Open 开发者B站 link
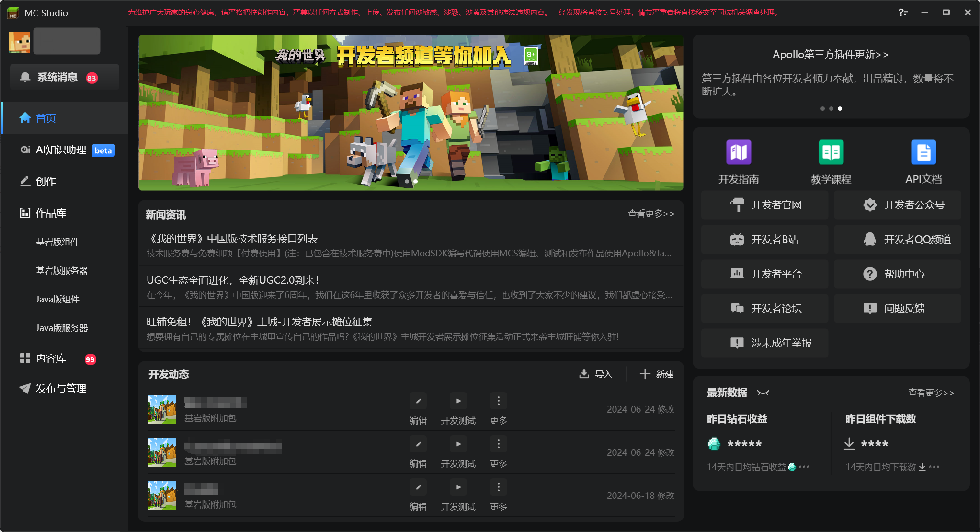The image size is (980, 532). [x=764, y=240]
